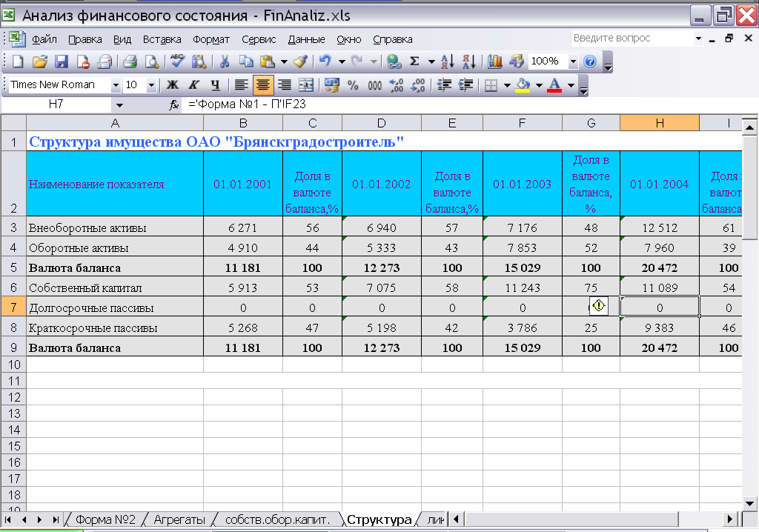This screenshot has width=759, height=532.
Task: Open the Данные menu
Action: (x=306, y=39)
